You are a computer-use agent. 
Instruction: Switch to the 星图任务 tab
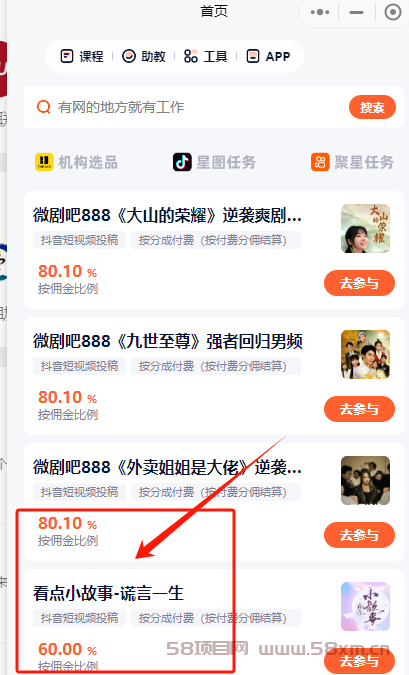214,162
